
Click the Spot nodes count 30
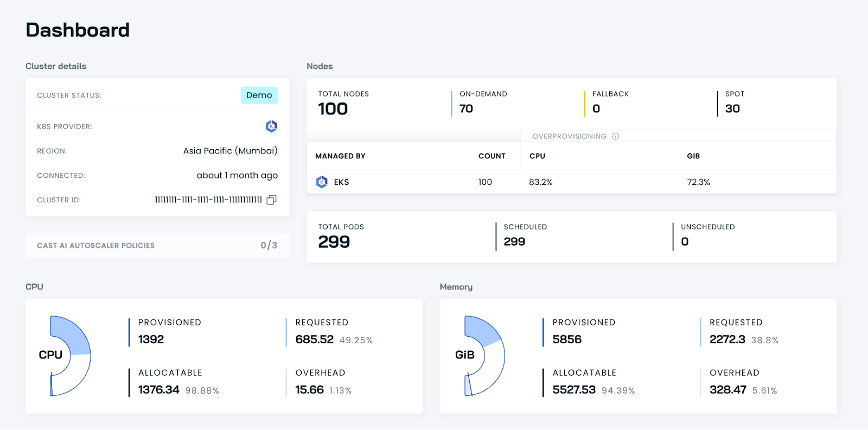(732, 109)
